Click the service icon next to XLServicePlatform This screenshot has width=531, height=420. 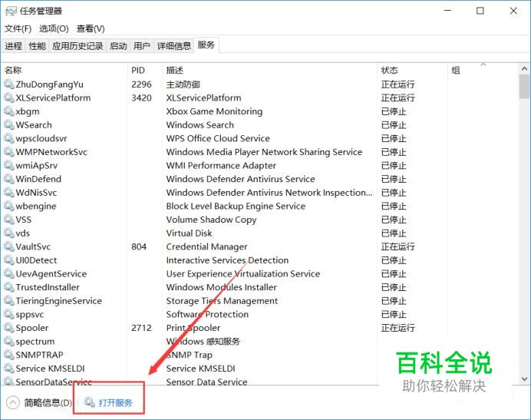(8, 98)
